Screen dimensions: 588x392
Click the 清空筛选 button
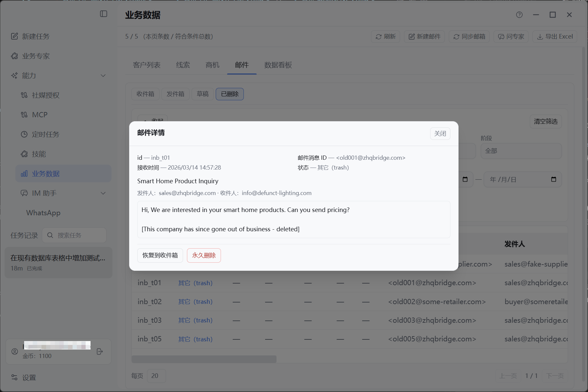click(x=546, y=122)
